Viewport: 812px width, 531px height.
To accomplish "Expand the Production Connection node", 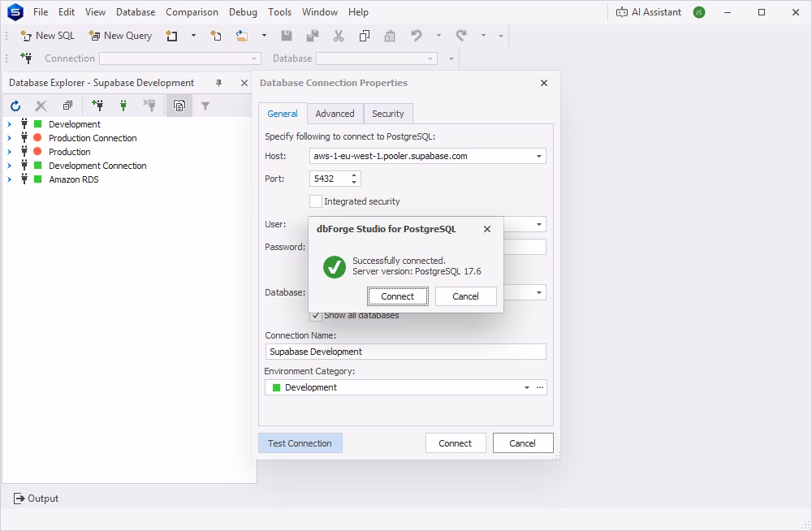I will (x=9, y=138).
